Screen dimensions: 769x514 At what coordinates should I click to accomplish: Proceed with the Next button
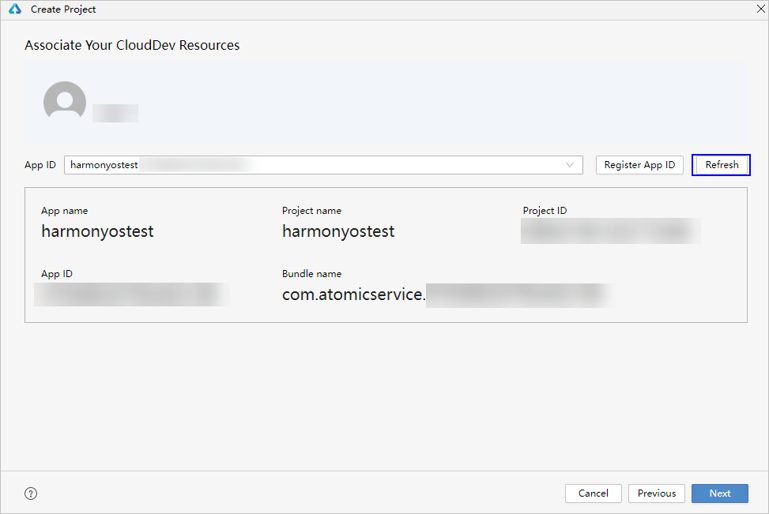(720, 493)
